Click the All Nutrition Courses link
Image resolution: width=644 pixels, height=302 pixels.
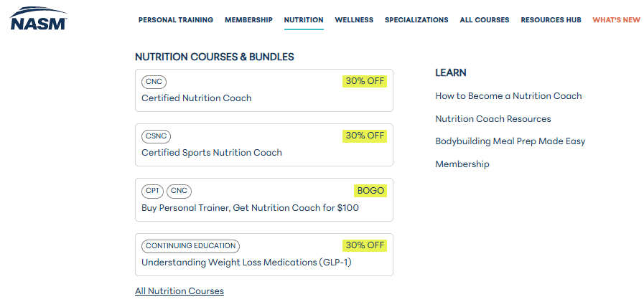coord(179,291)
